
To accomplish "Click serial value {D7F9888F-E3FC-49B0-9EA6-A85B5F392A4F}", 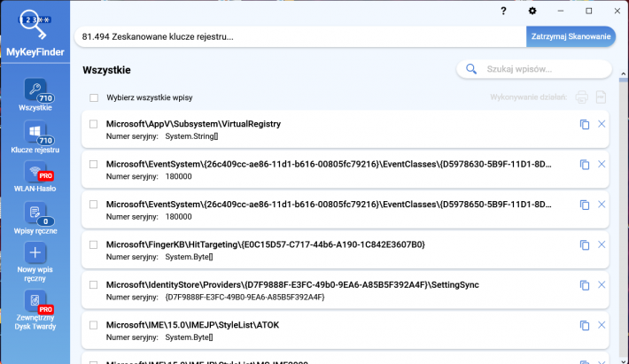I will tap(245, 297).
